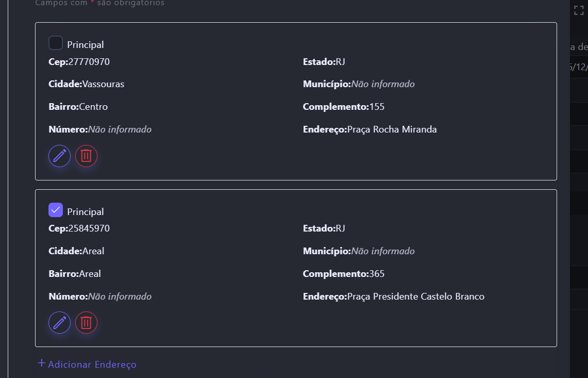Check Principal checkbox for Vassouras address
This screenshot has height=378, width=588.
click(56, 43)
